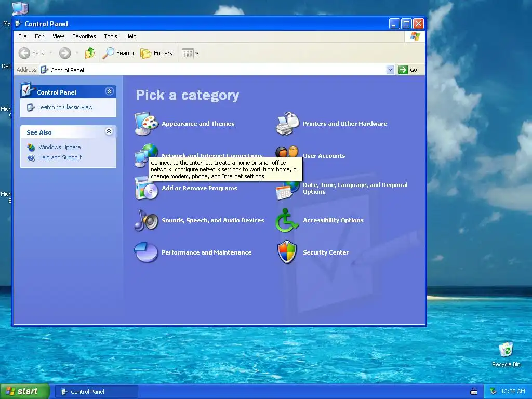
Task: Open the Edit menu
Action: pyautogui.click(x=39, y=36)
